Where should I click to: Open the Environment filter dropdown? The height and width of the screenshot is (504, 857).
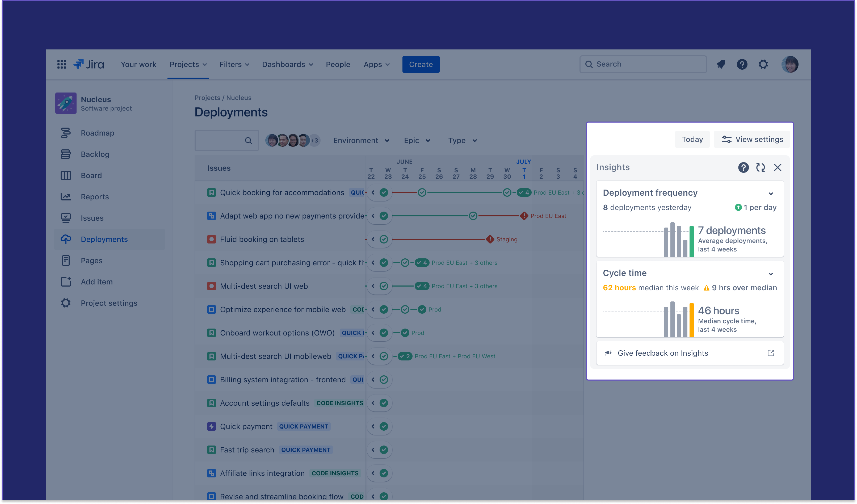point(361,140)
